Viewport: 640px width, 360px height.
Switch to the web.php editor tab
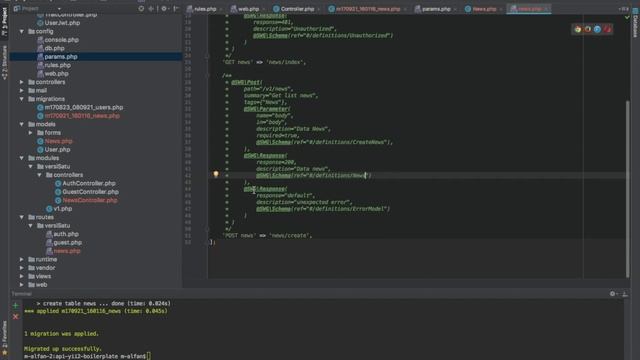248,9
